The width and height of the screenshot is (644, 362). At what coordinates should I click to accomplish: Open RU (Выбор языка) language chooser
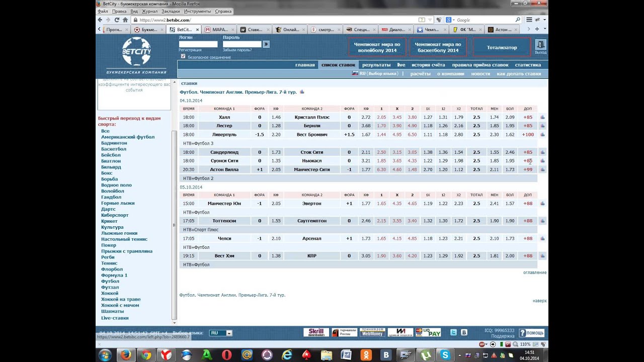pos(375,73)
